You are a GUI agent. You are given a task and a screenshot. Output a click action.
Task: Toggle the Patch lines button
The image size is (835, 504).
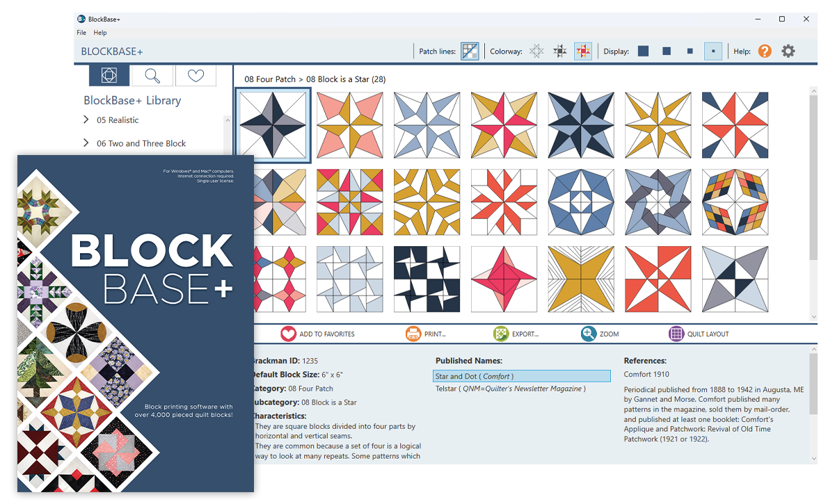(x=470, y=51)
